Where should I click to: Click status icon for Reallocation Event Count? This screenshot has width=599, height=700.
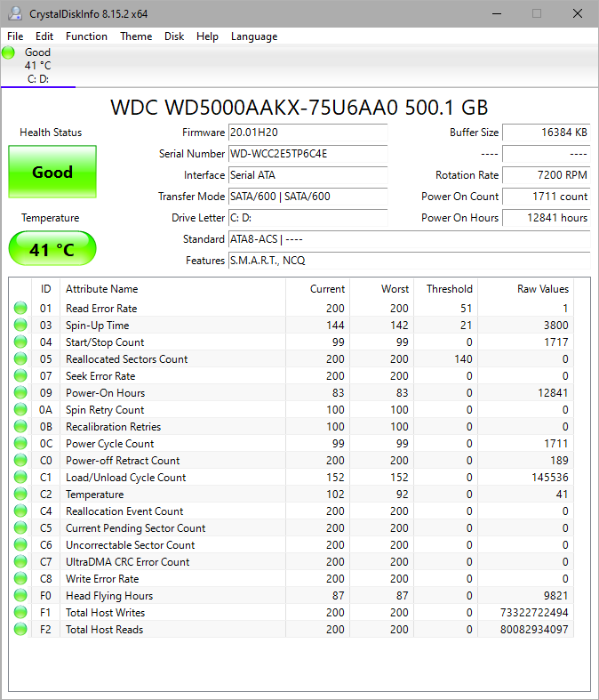(20, 511)
